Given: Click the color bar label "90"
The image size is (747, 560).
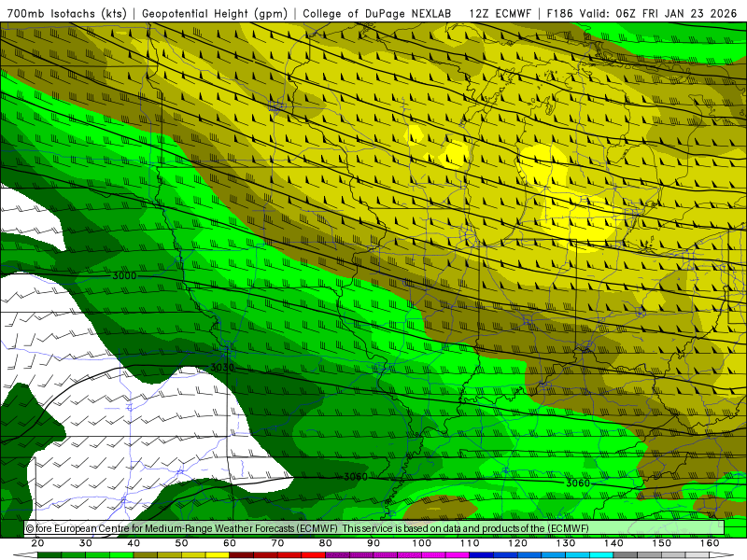Looking at the screenshot, I should point(373,543).
